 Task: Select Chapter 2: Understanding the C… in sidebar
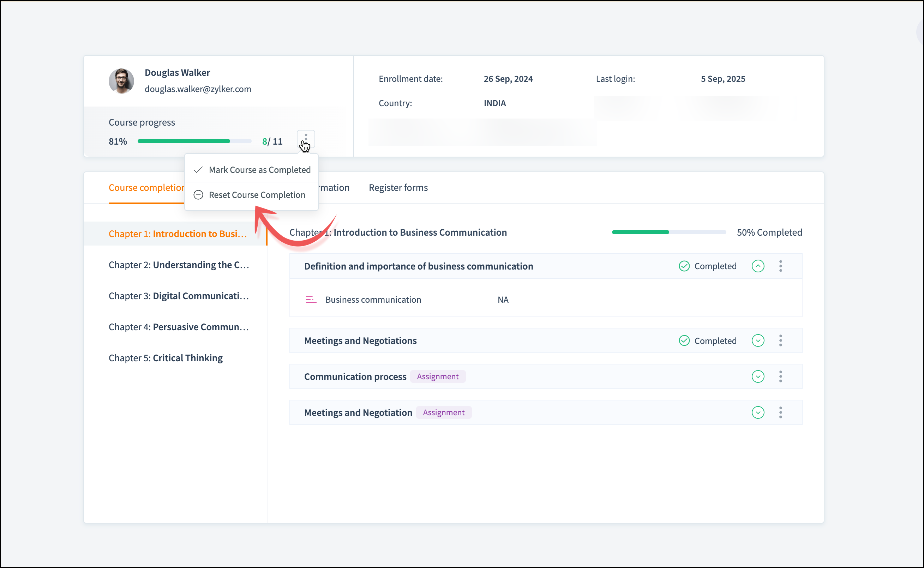pos(179,265)
